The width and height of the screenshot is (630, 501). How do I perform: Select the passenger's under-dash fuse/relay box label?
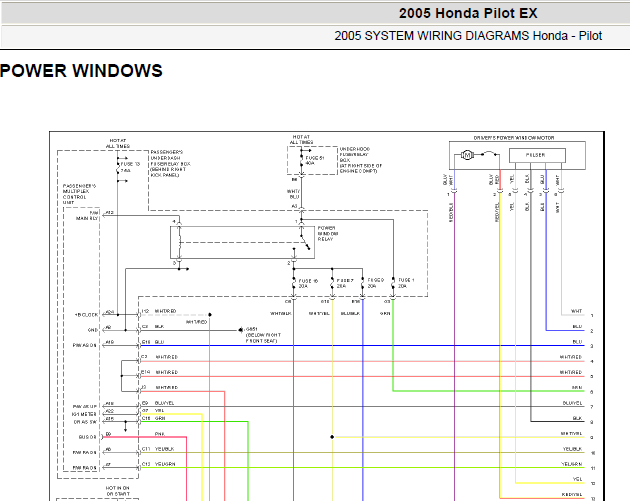click(x=170, y=164)
